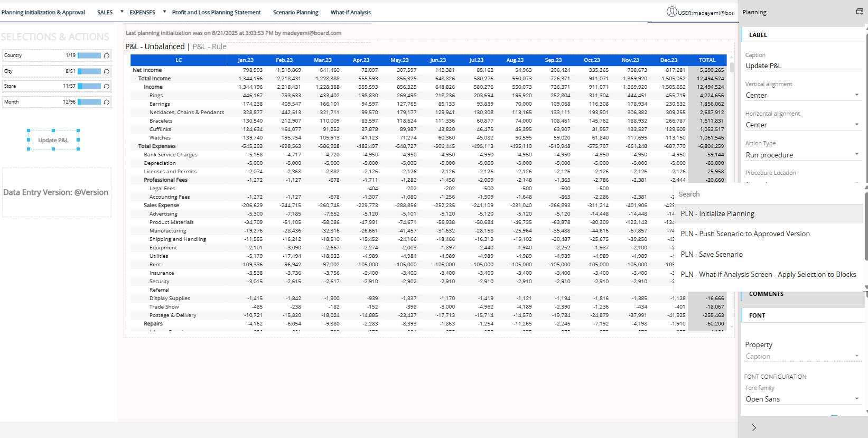Open the SALES menu dropdown arrow
This screenshot has width=868, height=438.
(x=122, y=11)
